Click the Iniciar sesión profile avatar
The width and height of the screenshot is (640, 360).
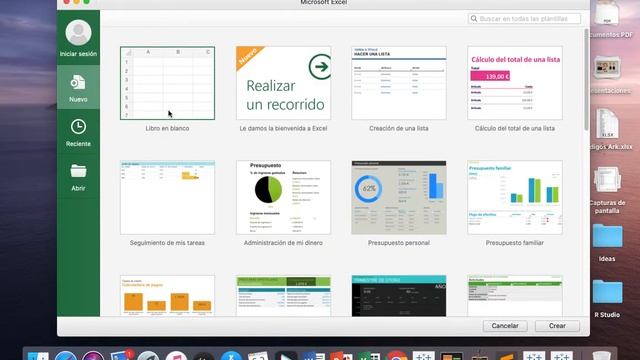(x=78, y=33)
